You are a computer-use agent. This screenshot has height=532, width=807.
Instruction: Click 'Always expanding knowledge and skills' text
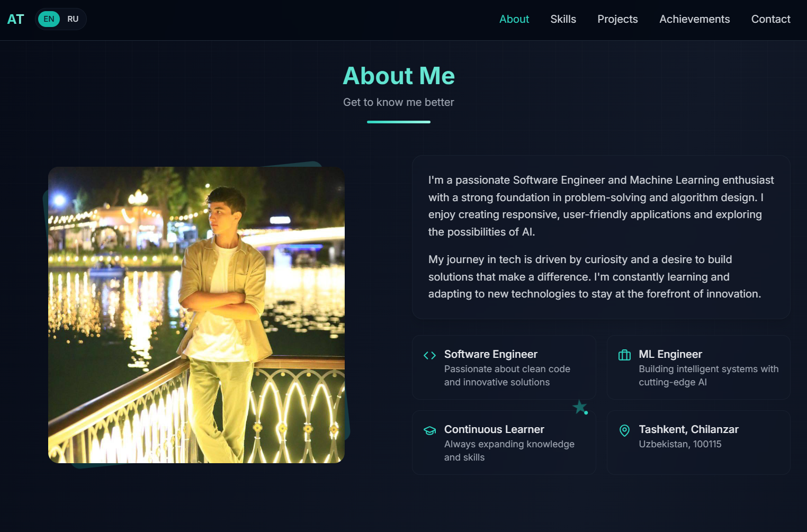click(509, 450)
